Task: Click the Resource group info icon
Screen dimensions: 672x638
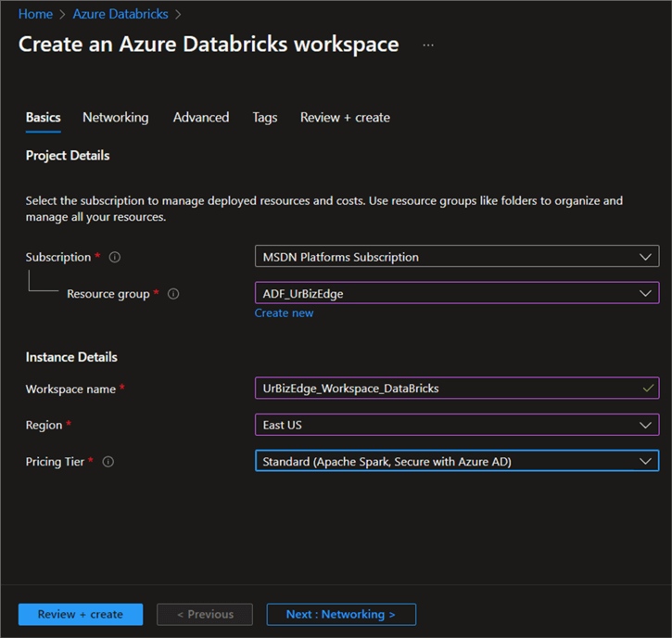Action: click(x=173, y=294)
